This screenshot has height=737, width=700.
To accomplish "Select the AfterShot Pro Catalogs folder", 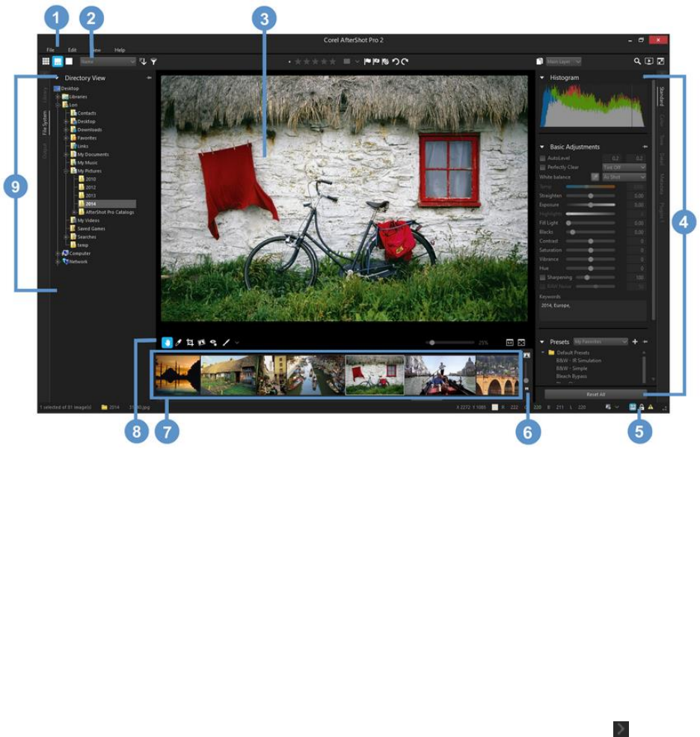I will [x=106, y=212].
